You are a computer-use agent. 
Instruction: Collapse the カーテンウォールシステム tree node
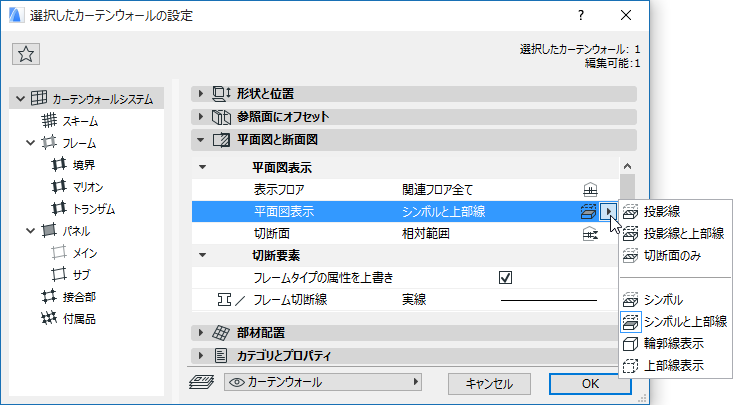click(20, 99)
